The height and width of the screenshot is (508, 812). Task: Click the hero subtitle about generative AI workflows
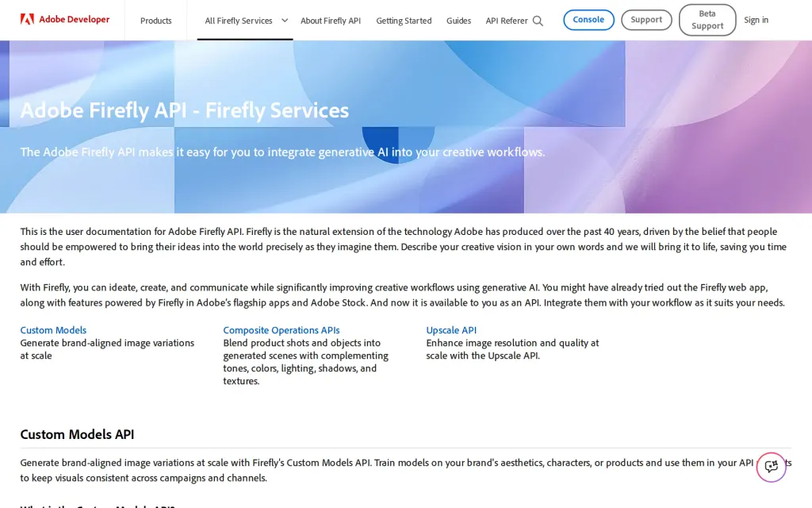click(x=282, y=152)
